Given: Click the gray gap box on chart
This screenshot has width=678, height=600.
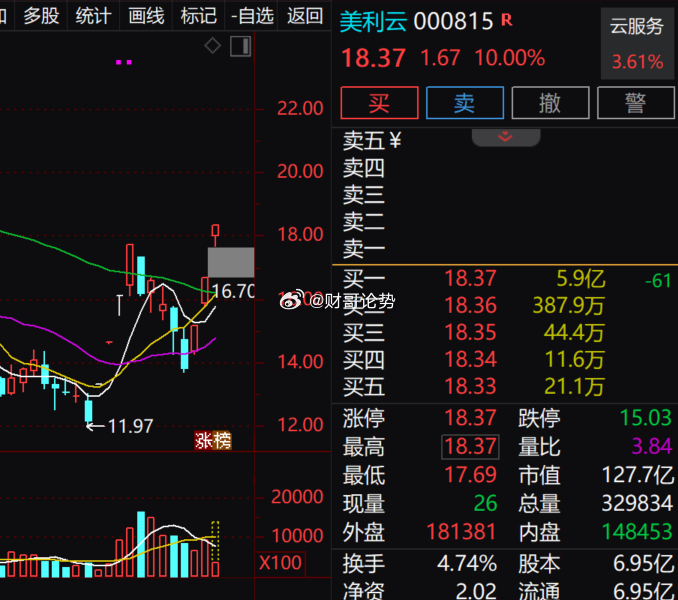Looking at the screenshot, I should pos(231,262).
